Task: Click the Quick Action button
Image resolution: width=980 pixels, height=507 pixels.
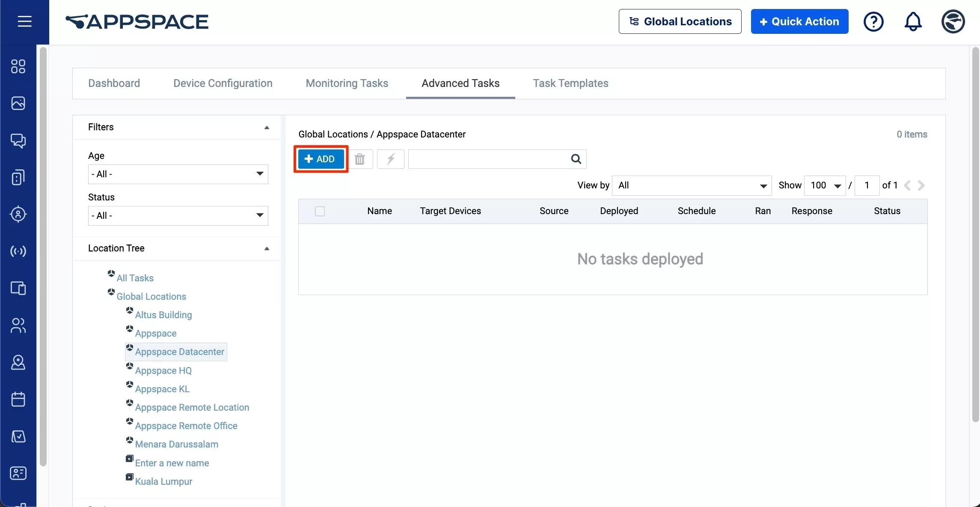Action: (799, 21)
